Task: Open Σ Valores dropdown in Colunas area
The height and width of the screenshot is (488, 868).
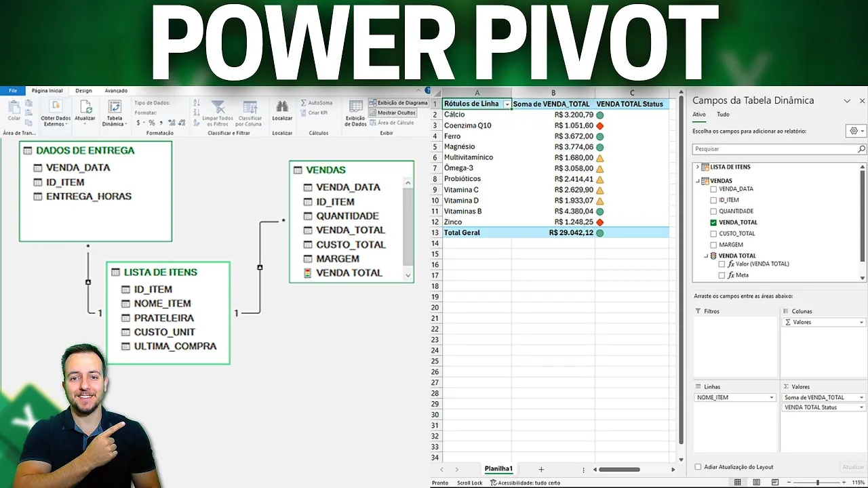Action: (861, 323)
